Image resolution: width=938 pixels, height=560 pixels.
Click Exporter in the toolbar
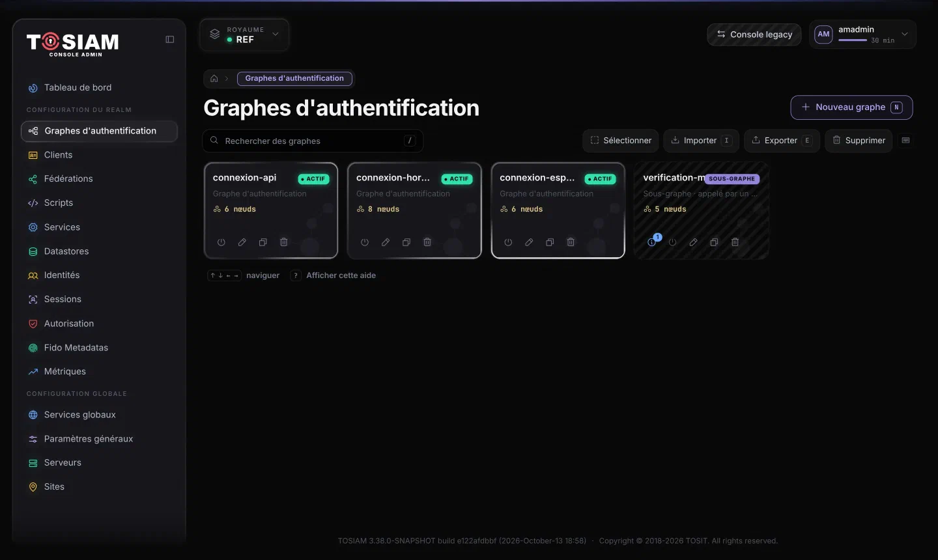point(782,141)
